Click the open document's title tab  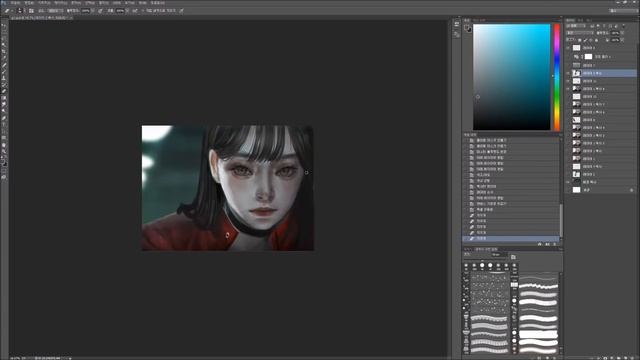(41, 18)
